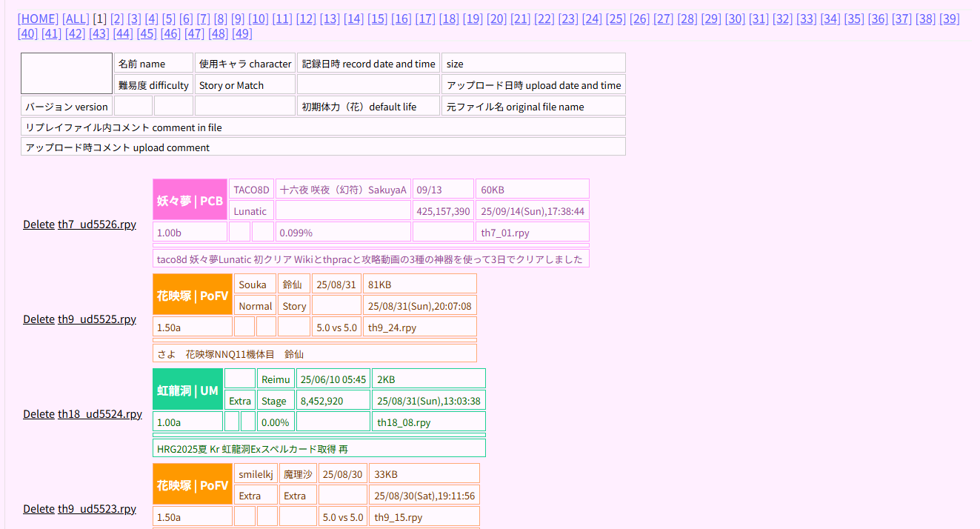Open the HOME link
Viewport: 980px width, 529px height.
click(38, 19)
